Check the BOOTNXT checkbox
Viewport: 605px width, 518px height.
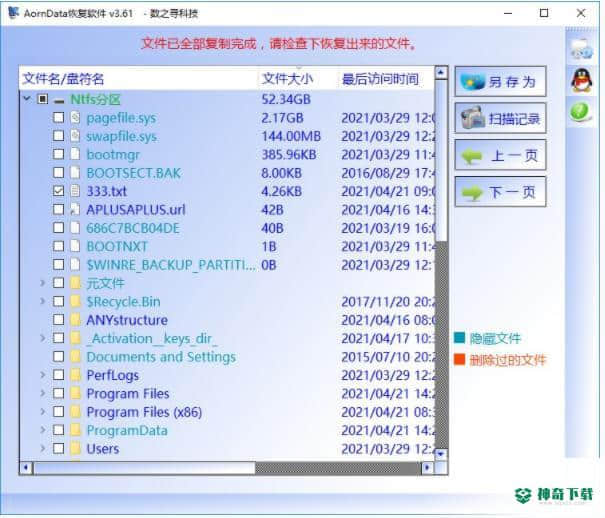[58, 246]
